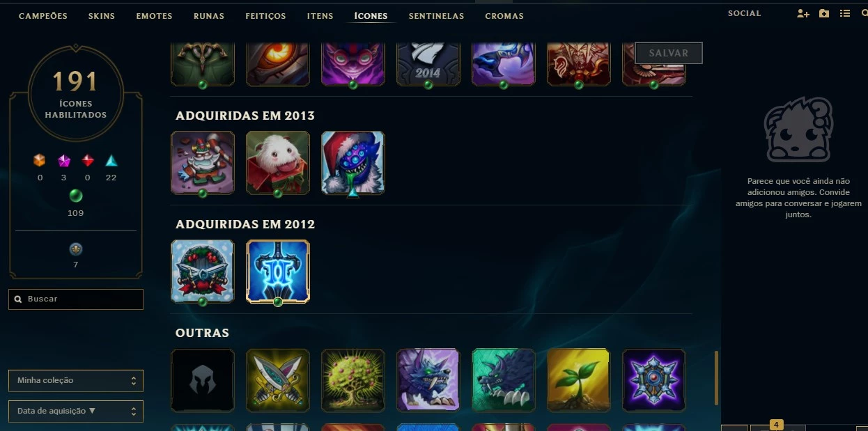This screenshot has height=431, width=868.
Task: Pick the snowy wreath shield icon
Action: [203, 271]
